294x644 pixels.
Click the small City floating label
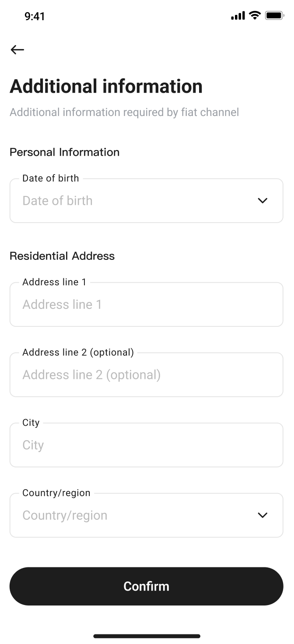(31, 423)
